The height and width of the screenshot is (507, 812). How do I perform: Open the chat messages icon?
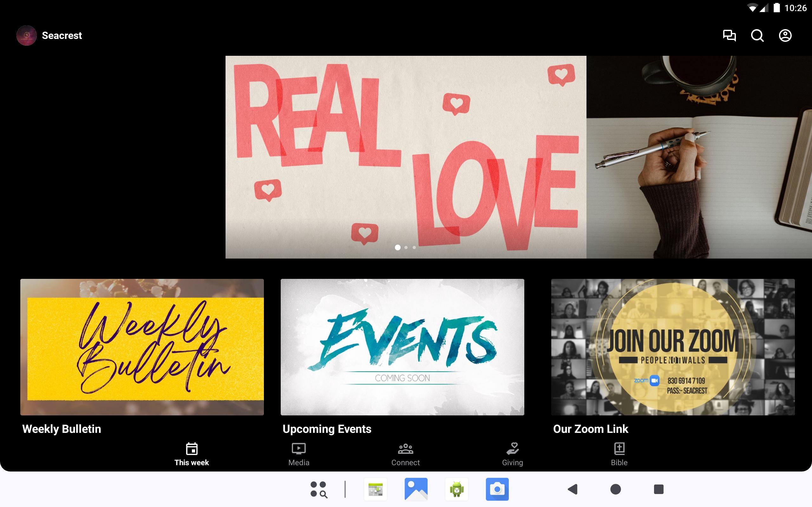[x=729, y=35]
